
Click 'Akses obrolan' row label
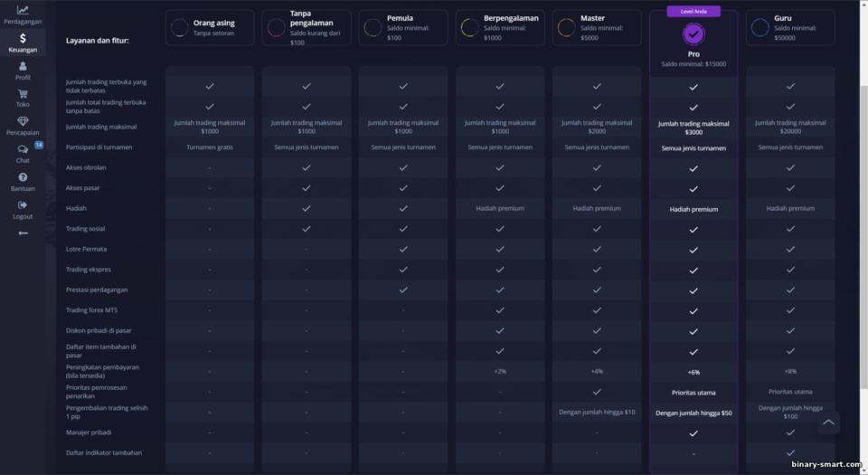click(x=86, y=167)
